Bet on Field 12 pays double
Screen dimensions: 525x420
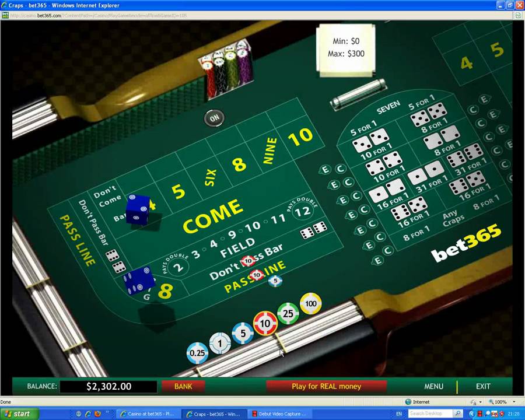302,211
